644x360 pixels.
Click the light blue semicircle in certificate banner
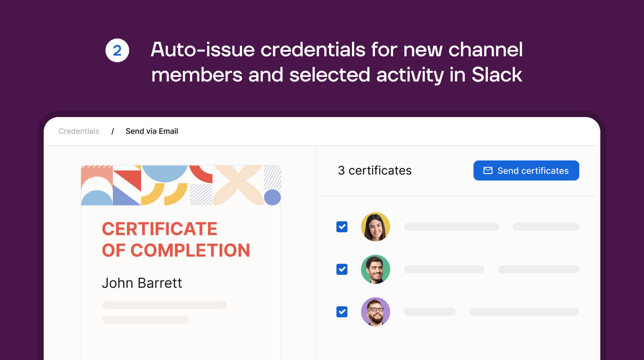point(165,173)
